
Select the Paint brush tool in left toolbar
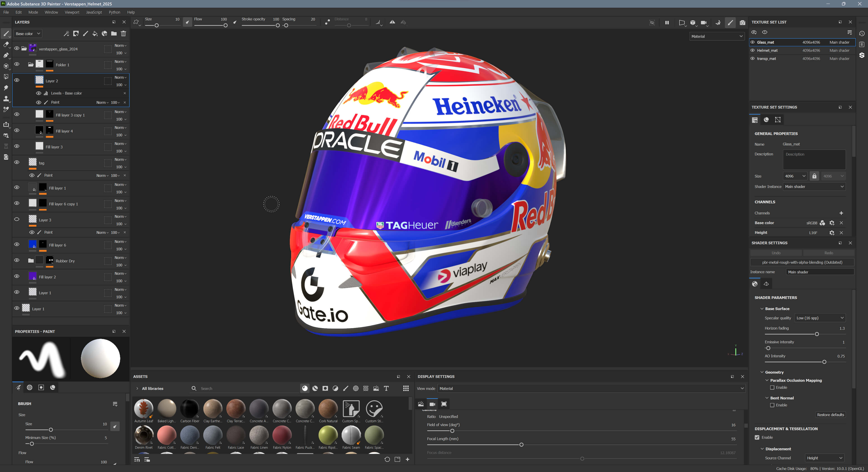click(6, 33)
